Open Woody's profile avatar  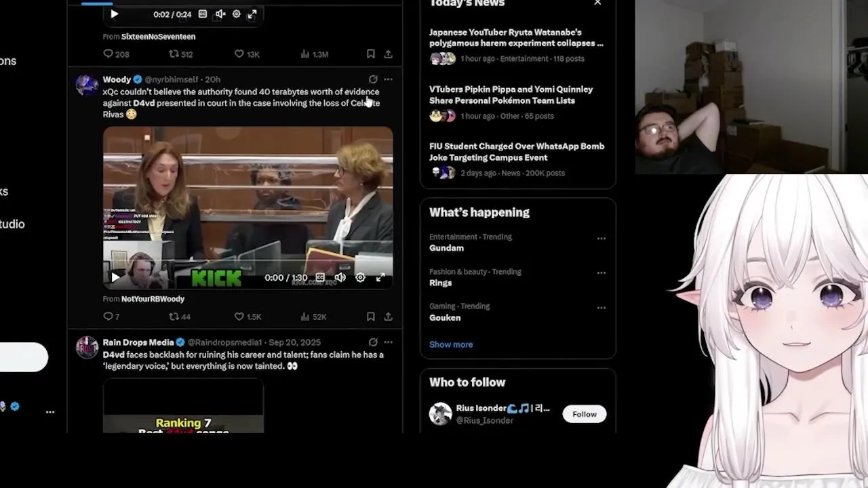coord(87,85)
